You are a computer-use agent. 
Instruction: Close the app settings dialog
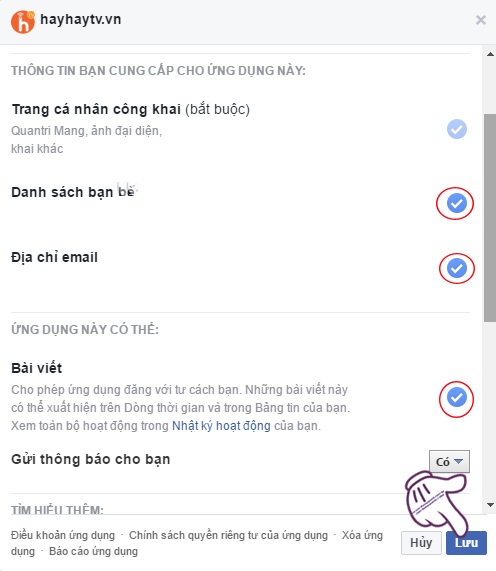click(x=481, y=20)
